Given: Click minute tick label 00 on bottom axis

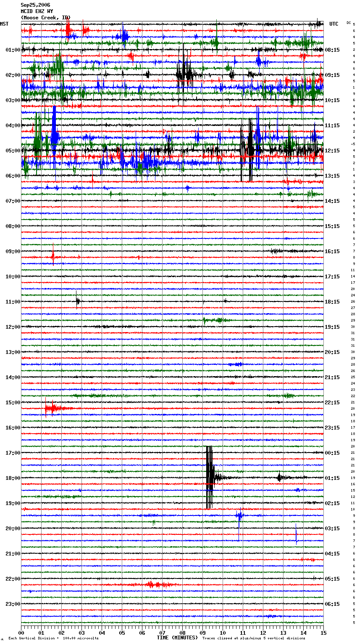Looking at the screenshot, I should (x=21, y=633).
